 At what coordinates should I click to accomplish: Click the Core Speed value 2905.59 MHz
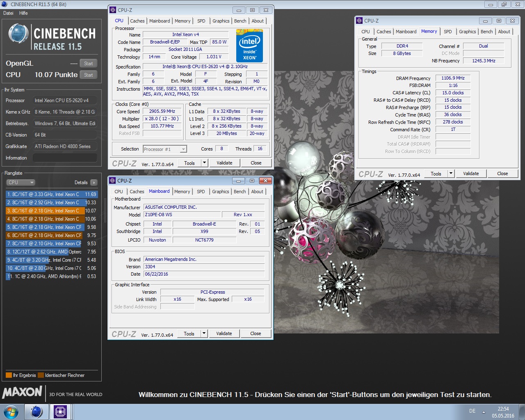pyautogui.click(x=162, y=111)
